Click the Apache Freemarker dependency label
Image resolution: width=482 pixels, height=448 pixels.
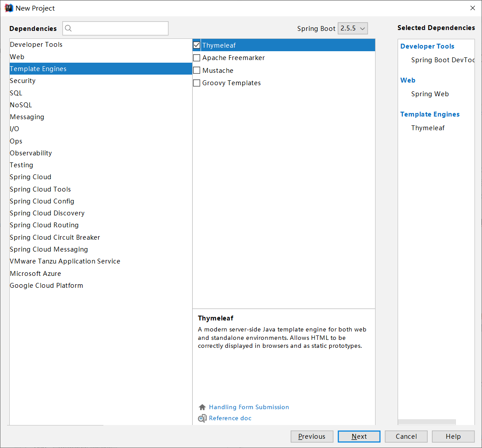click(x=234, y=58)
